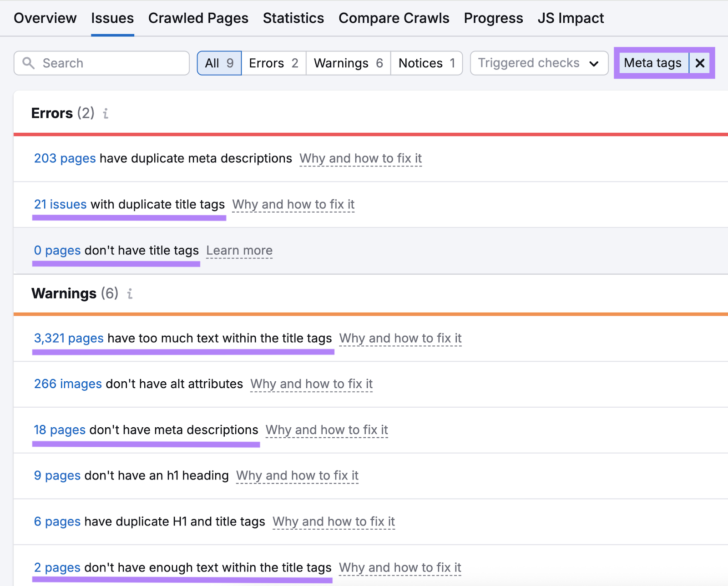Show only Warnings issues
The width and height of the screenshot is (728, 586).
coord(348,63)
